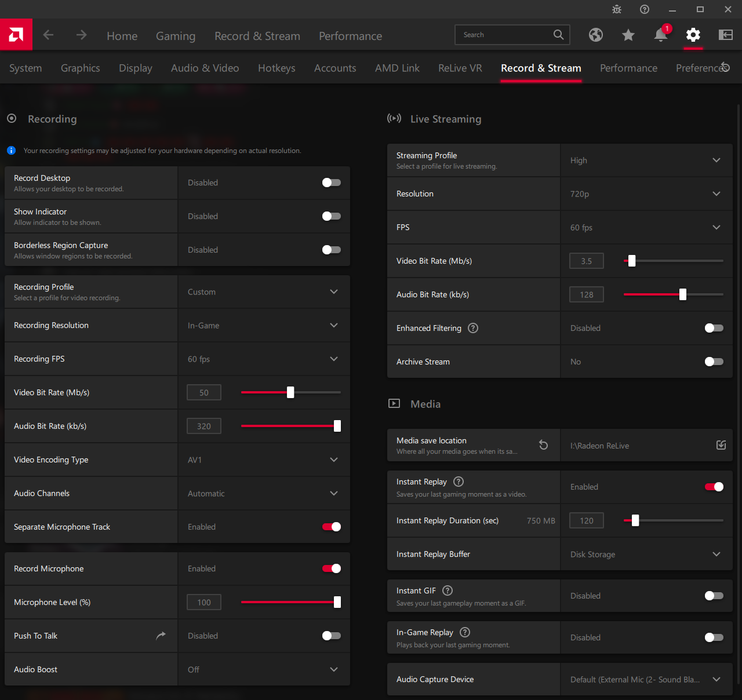Switch to the Hotkeys tab
This screenshot has width=742, height=700.
pyautogui.click(x=277, y=68)
